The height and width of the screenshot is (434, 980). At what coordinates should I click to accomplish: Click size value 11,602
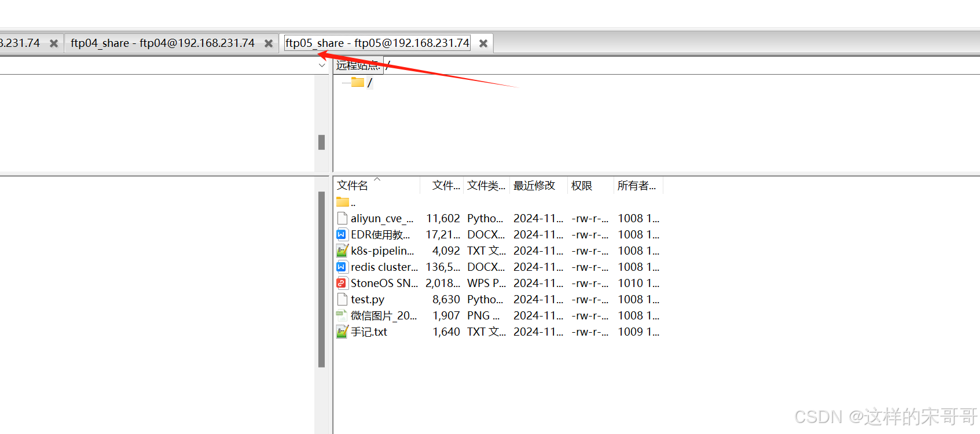click(x=443, y=219)
